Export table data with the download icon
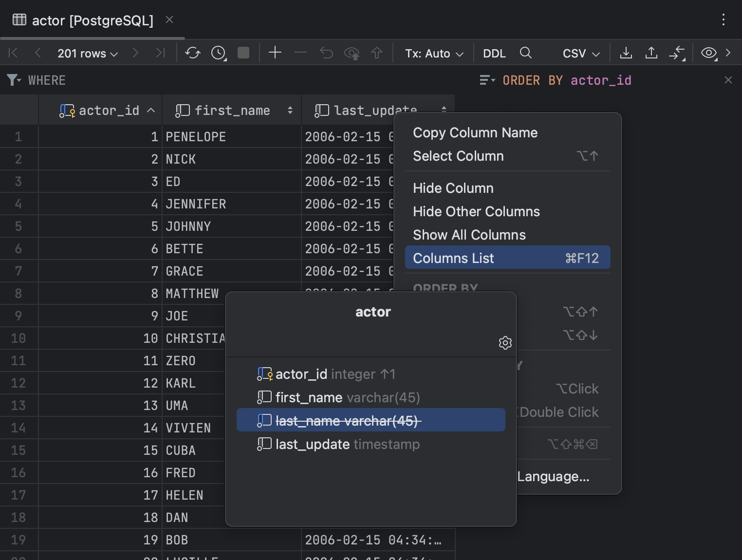742x560 pixels. coord(626,53)
